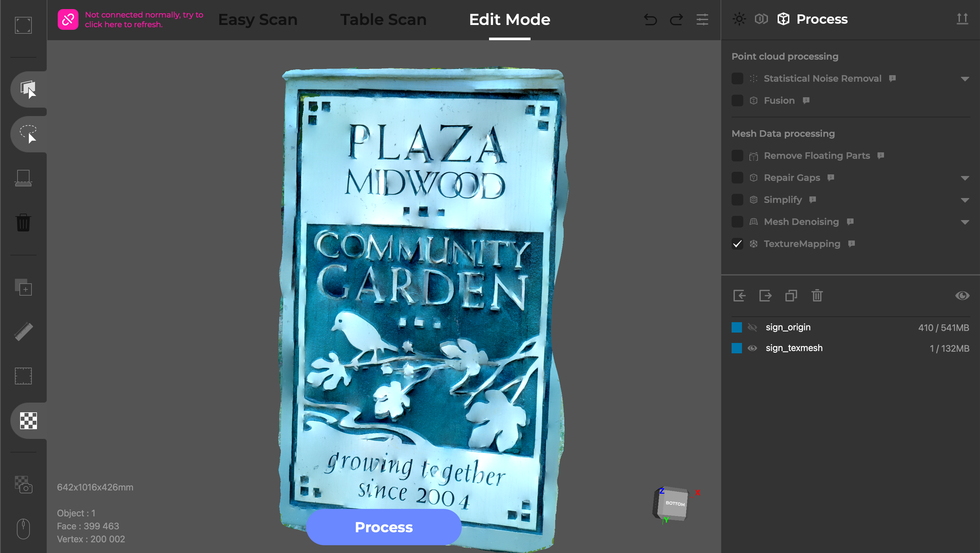Image resolution: width=980 pixels, height=553 pixels.
Task: Select the sign_texmesh model row
Action: click(x=850, y=348)
